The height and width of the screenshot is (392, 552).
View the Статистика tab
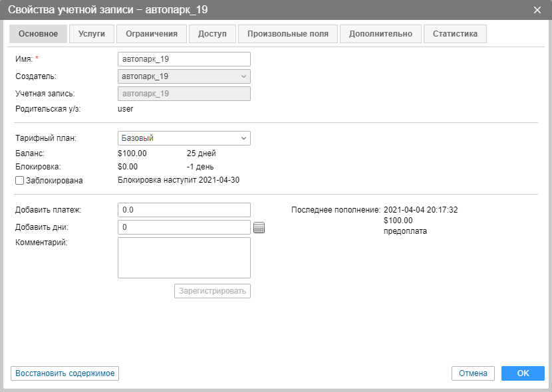(455, 34)
